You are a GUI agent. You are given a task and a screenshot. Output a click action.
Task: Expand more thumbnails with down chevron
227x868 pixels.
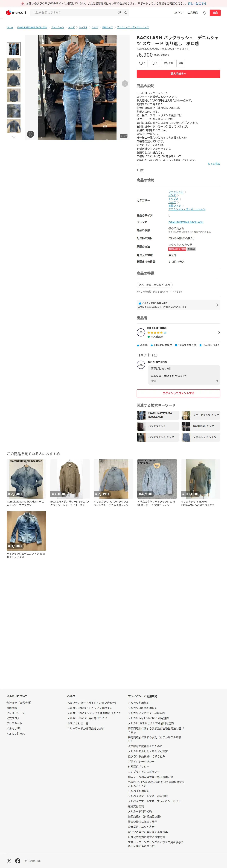13,137
